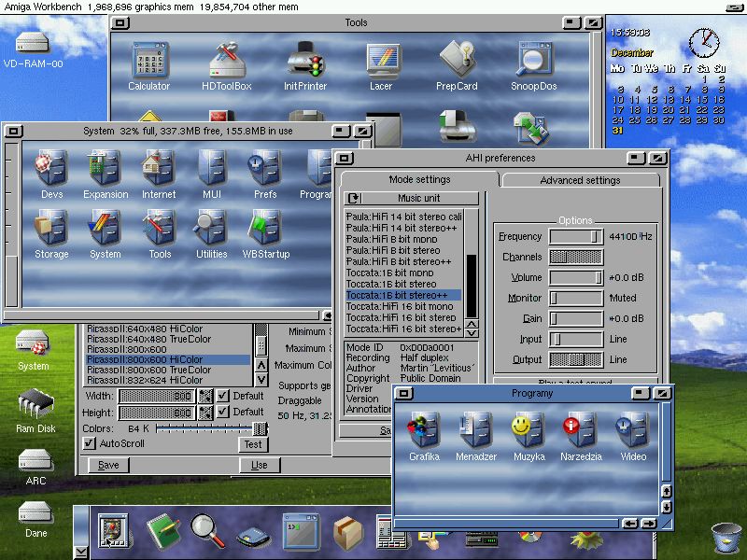Click the Input slider
Image resolution: width=747 pixels, height=560 pixels.
576,339
